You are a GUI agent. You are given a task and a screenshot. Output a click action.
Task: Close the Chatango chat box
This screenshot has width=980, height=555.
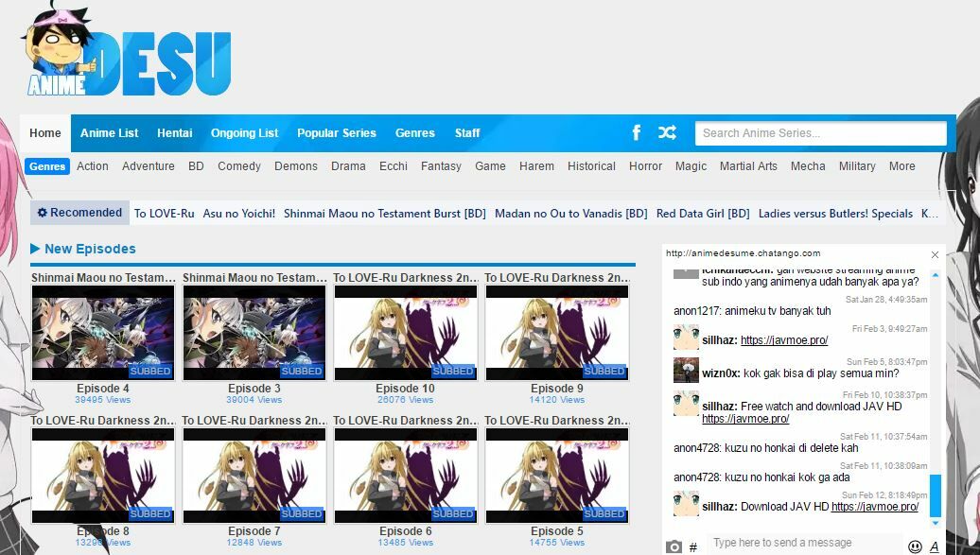pyautogui.click(x=935, y=254)
